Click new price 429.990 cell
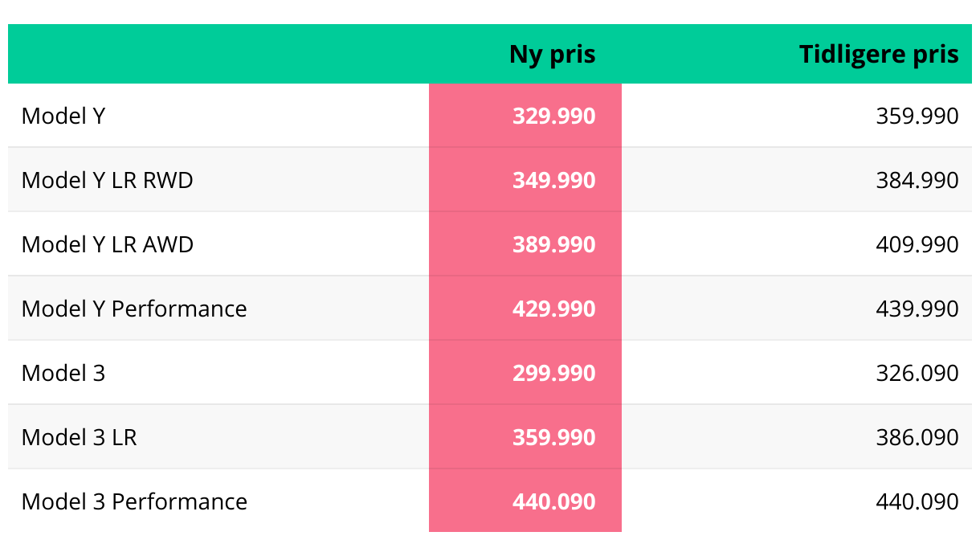 pyautogui.click(x=554, y=309)
